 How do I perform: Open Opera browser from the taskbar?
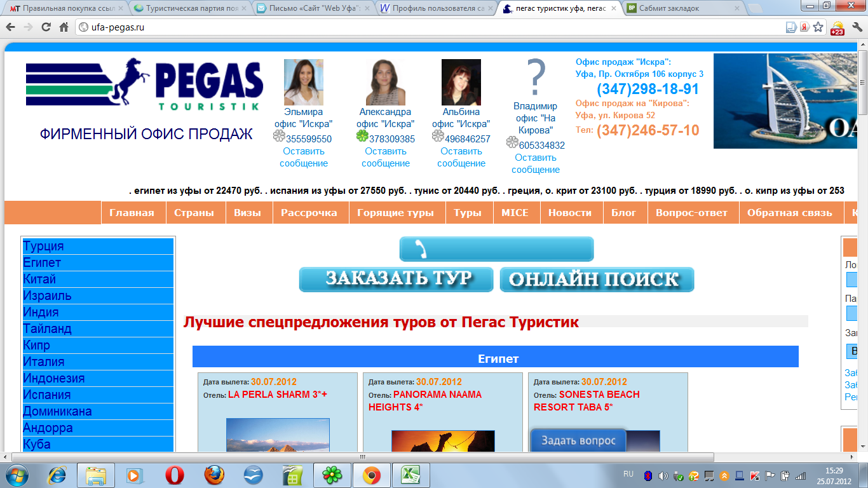[x=175, y=475]
